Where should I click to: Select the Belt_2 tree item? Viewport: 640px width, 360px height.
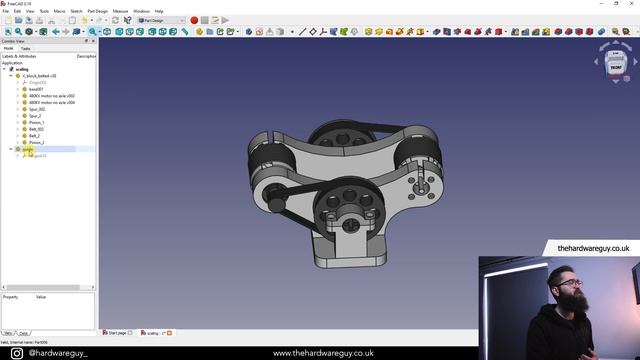click(x=34, y=136)
